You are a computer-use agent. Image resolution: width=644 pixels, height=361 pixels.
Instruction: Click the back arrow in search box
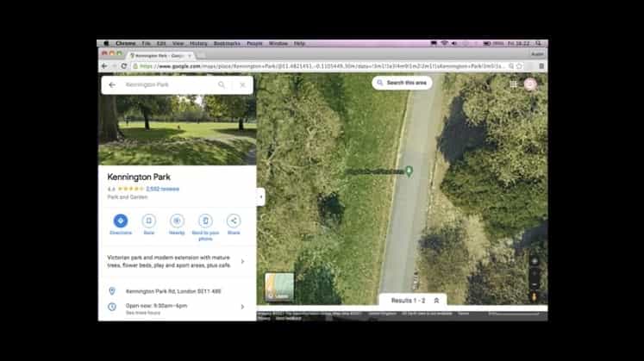[112, 85]
